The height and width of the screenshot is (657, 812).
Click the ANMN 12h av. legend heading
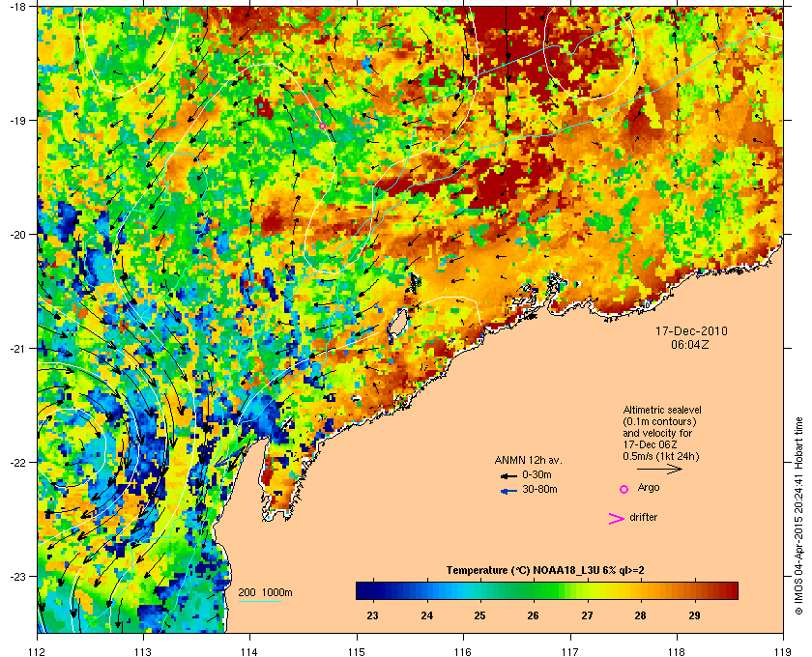[x=528, y=460]
